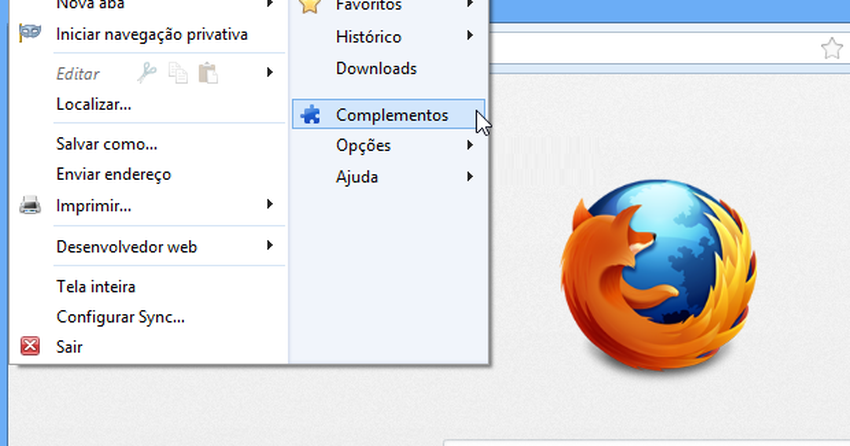
Task: Open Desenvolvedor web menu entry
Action: pos(127,247)
